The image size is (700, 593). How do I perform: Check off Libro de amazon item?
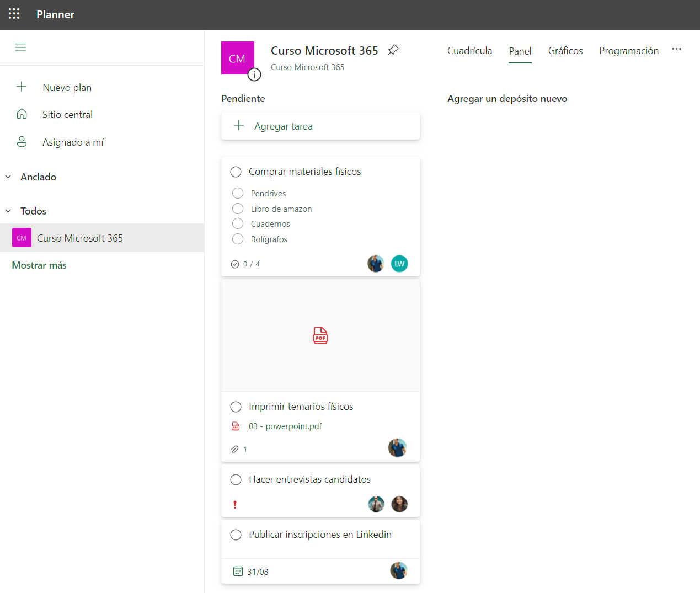pos(238,209)
